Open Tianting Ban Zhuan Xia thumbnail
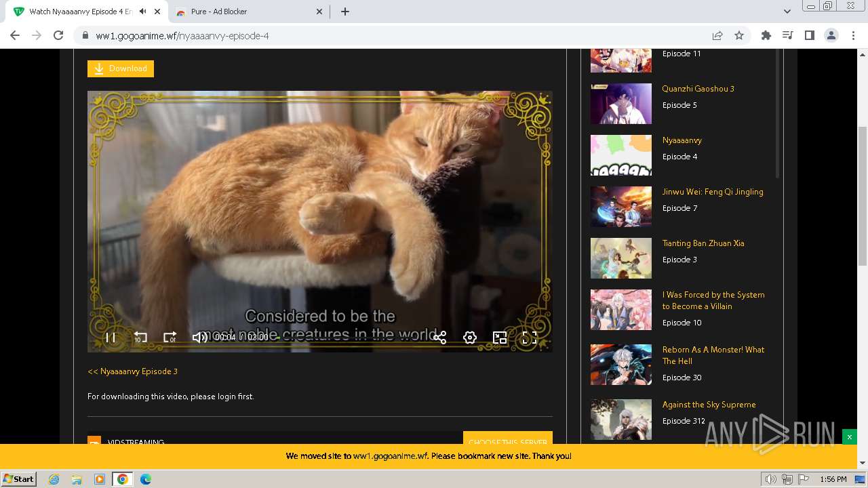This screenshot has height=488, width=868. (x=621, y=258)
